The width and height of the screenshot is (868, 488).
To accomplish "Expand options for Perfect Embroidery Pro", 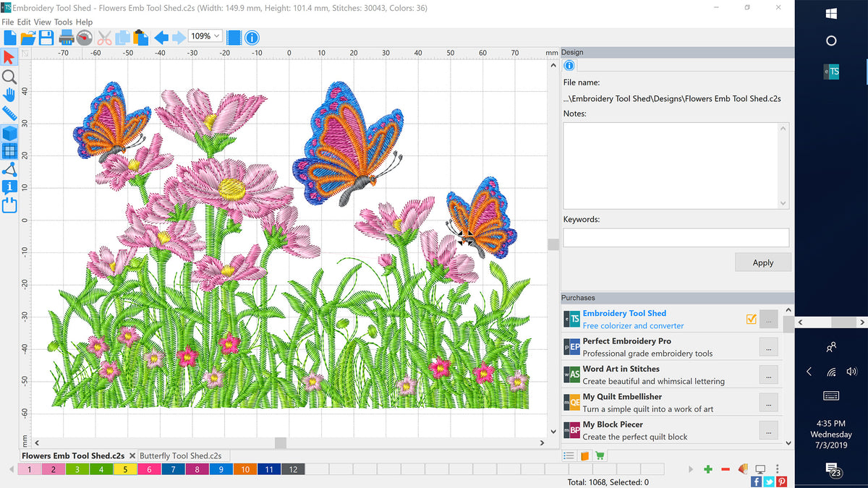I will 768,347.
